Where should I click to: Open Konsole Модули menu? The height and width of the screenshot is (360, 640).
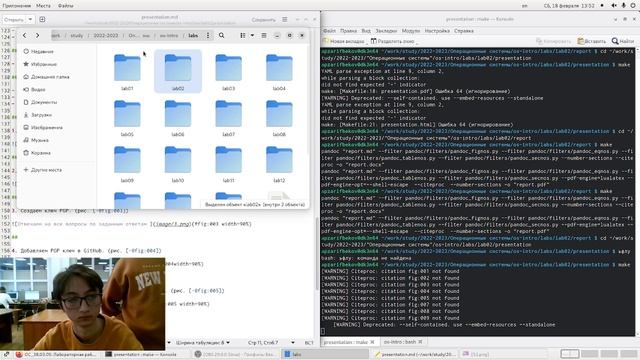click(411, 31)
